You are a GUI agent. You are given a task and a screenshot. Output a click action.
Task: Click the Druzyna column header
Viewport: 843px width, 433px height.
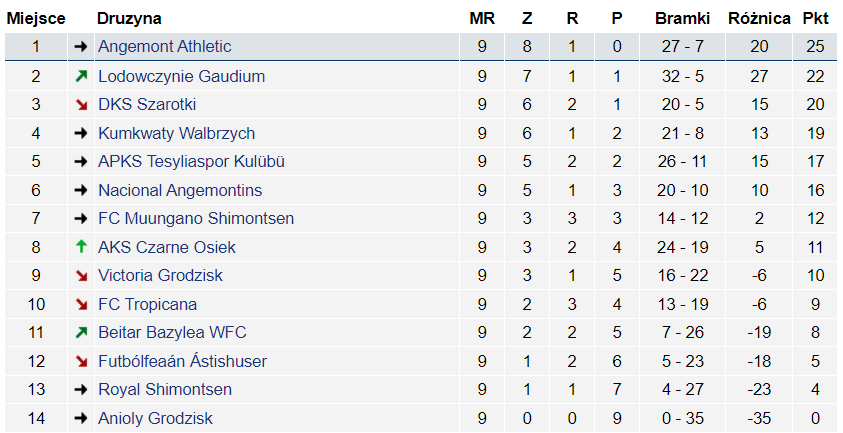pos(129,18)
